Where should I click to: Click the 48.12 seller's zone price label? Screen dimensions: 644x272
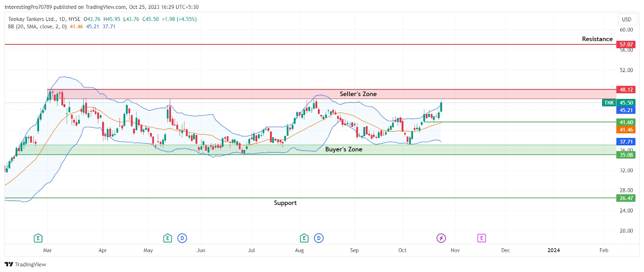point(626,90)
